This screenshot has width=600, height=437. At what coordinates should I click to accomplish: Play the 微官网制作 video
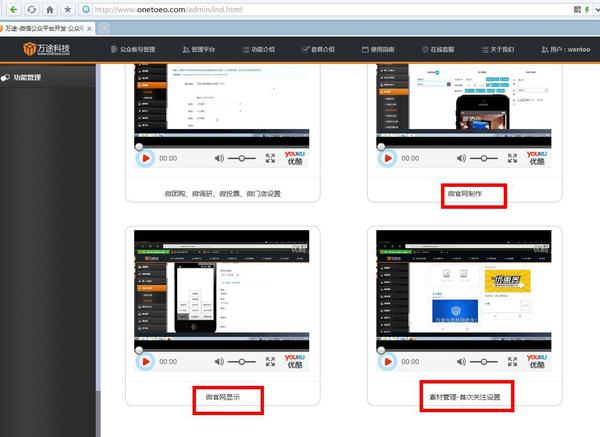pos(387,158)
